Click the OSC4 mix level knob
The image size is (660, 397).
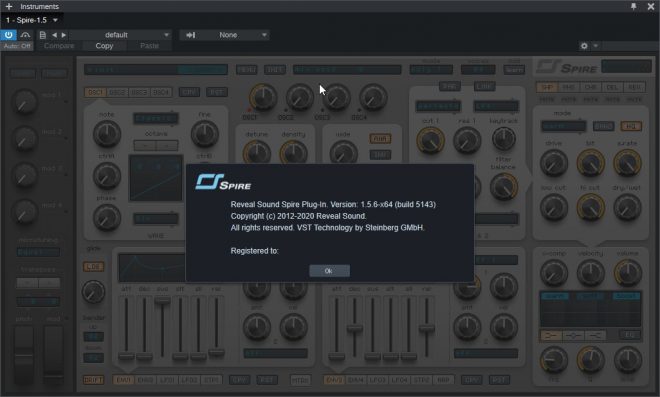[x=373, y=97]
